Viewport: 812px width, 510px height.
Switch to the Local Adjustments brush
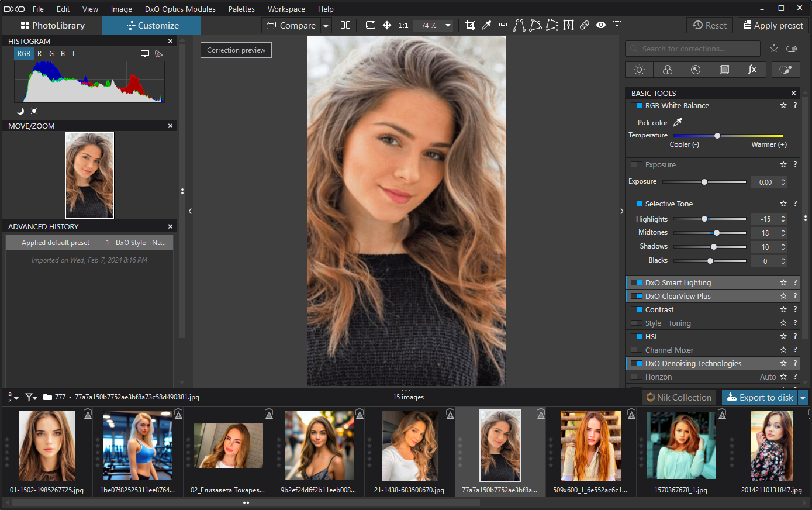point(786,70)
